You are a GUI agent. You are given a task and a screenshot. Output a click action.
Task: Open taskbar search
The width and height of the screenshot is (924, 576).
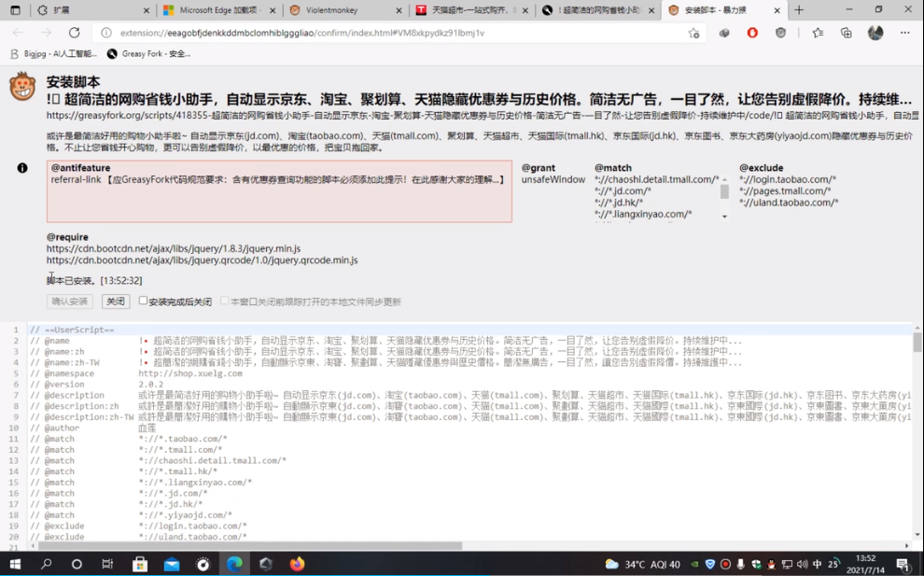coord(46,564)
